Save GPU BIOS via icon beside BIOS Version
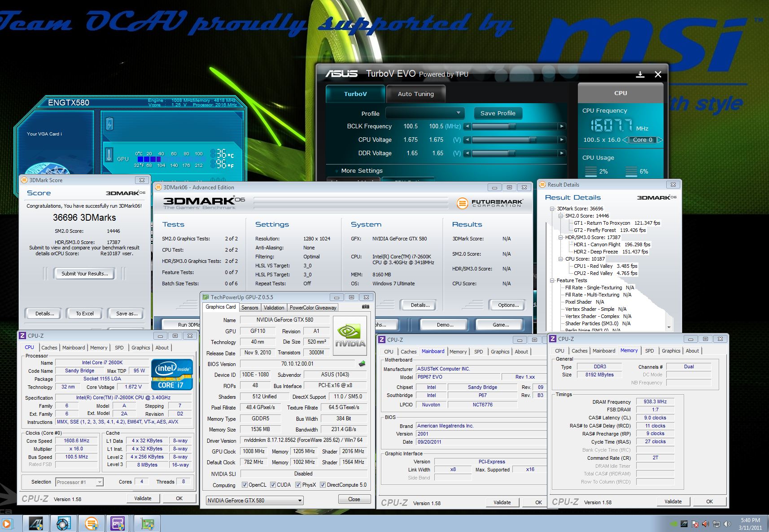Screen dimensions: 769x532 (x=362, y=364)
